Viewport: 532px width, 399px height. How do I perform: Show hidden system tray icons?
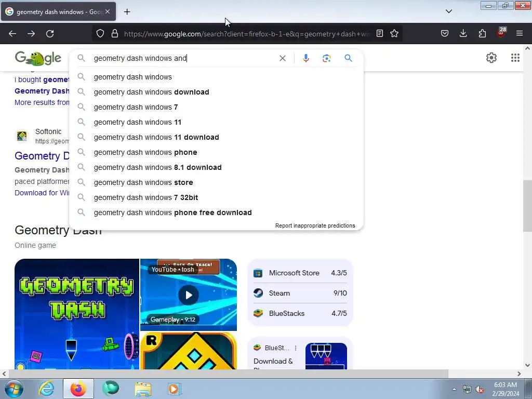point(454,389)
